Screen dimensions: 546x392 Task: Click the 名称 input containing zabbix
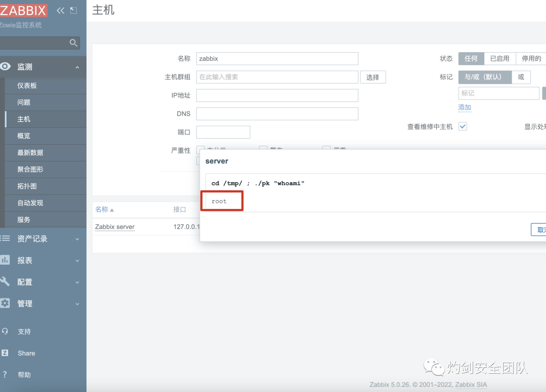tap(277, 59)
